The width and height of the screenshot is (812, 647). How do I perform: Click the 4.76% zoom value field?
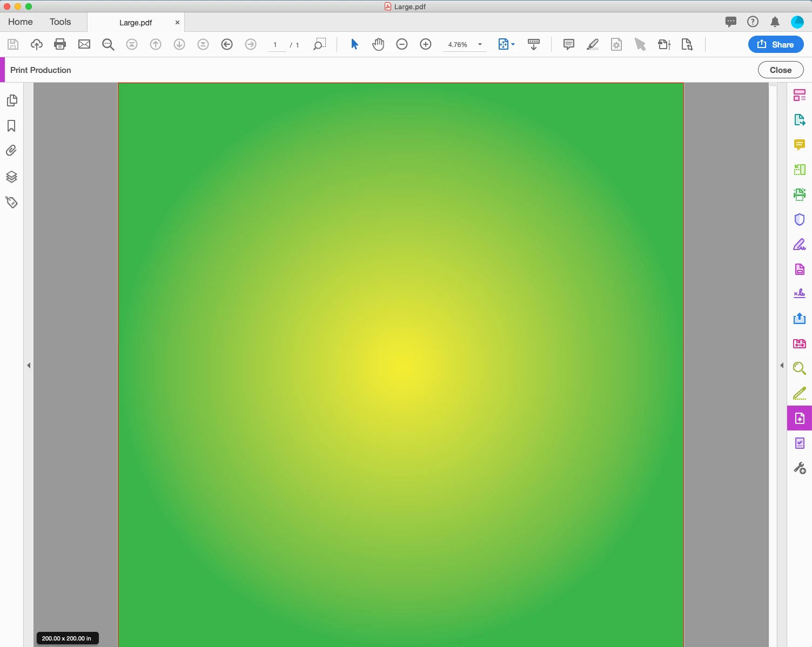pos(458,45)
